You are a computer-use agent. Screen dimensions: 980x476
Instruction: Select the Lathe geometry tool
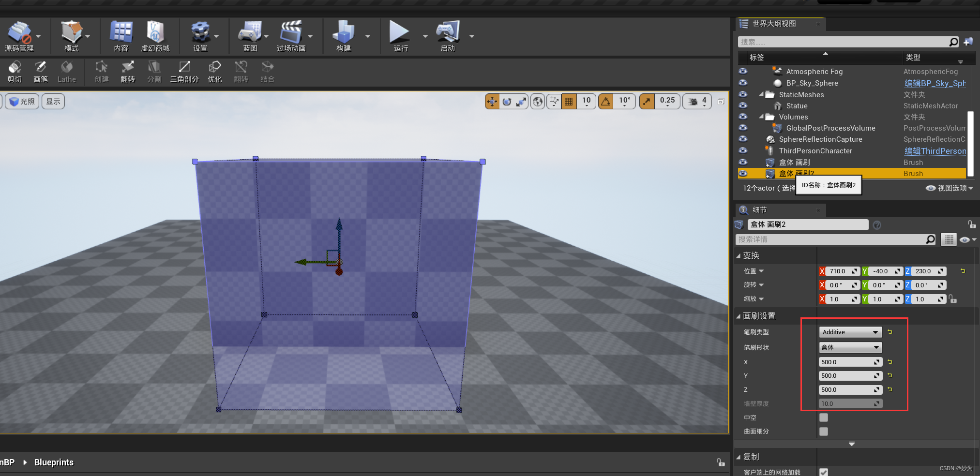[67, 72]
